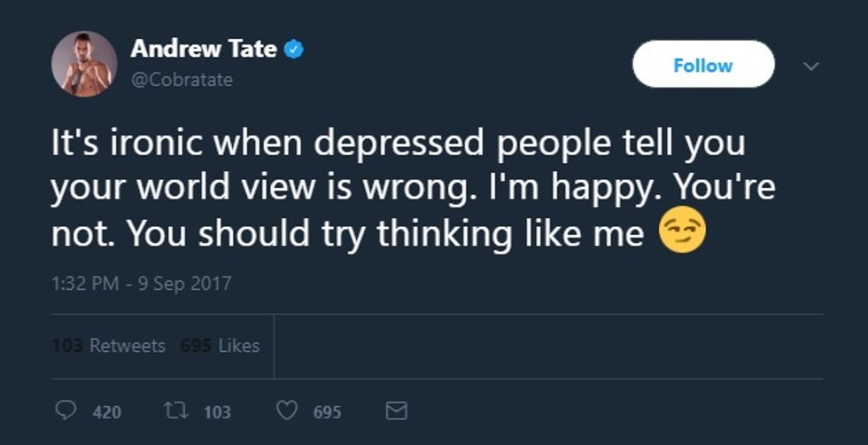Expand the tweet options chevron
The width and height of the screenshot is (868, 445).
click(812, 66)
